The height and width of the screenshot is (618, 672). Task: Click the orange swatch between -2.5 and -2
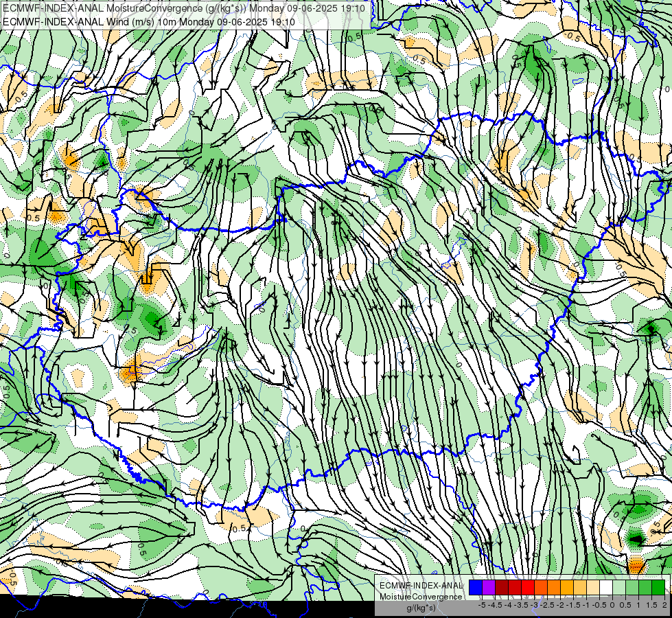pyautogui.click(x=554, y=587)
